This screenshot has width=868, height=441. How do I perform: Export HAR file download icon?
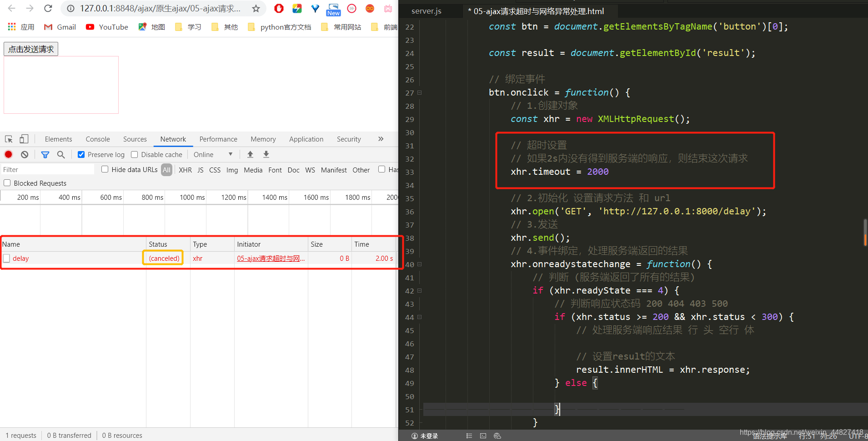(x=266, y=154)
